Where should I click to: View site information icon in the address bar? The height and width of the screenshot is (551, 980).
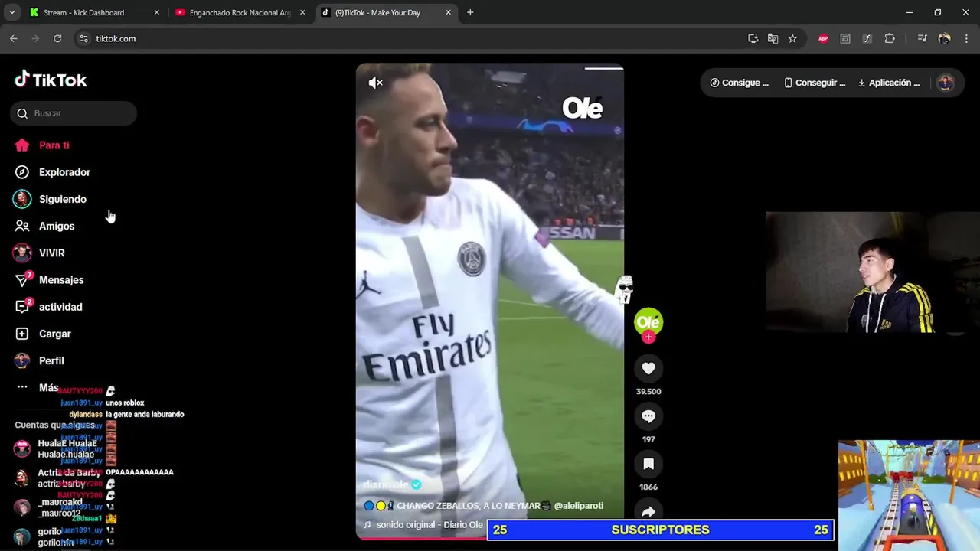click(83, 38)
